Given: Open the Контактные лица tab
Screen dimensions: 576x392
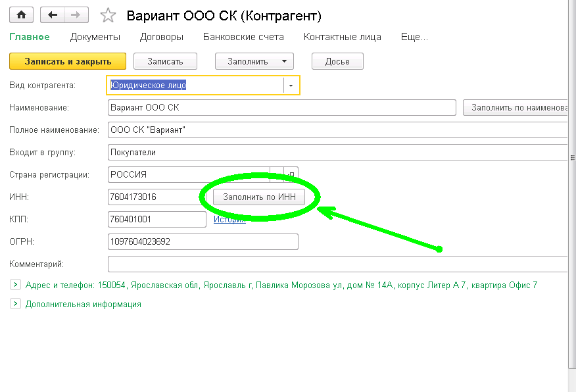Looking at the screenshot, I should click(342, 37).
